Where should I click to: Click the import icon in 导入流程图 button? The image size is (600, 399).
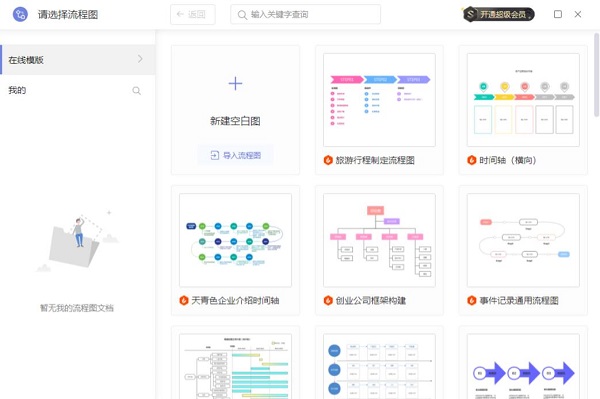click(x=215, y=155)
